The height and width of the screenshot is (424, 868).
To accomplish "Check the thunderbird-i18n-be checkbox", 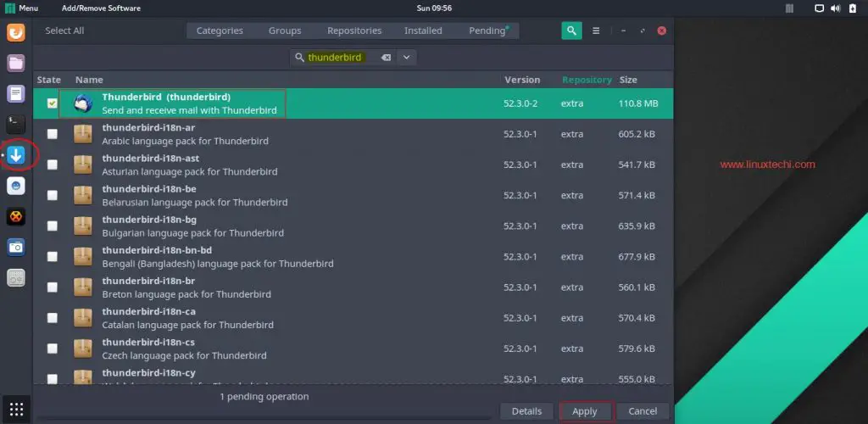I will [x=52, y=195].
